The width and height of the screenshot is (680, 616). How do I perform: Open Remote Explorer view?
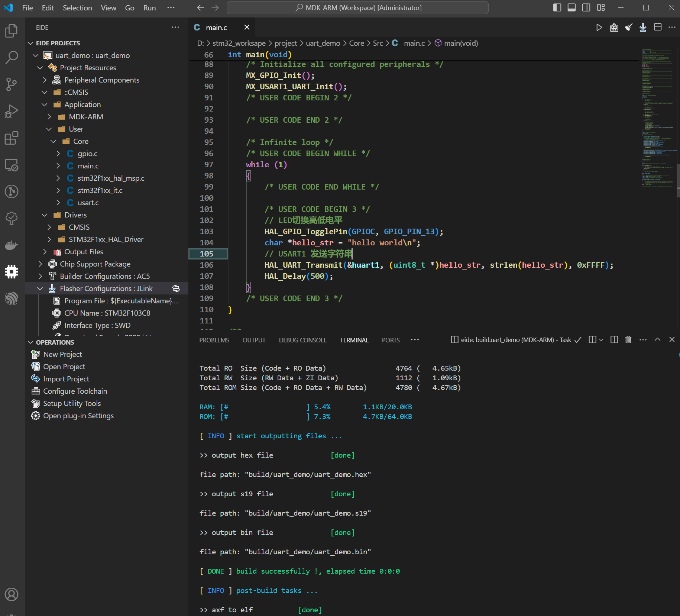[x=12, y=165]
